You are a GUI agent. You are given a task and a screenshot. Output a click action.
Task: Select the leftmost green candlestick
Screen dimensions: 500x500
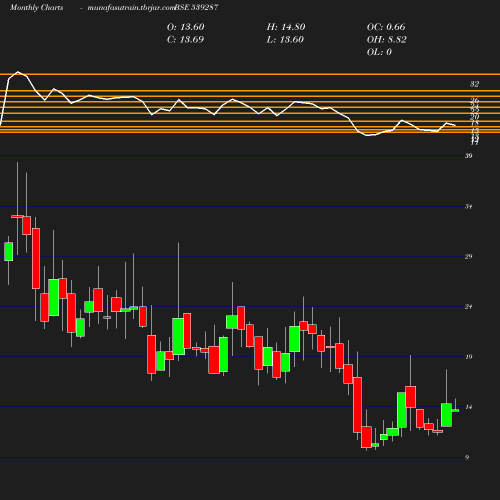9,252
